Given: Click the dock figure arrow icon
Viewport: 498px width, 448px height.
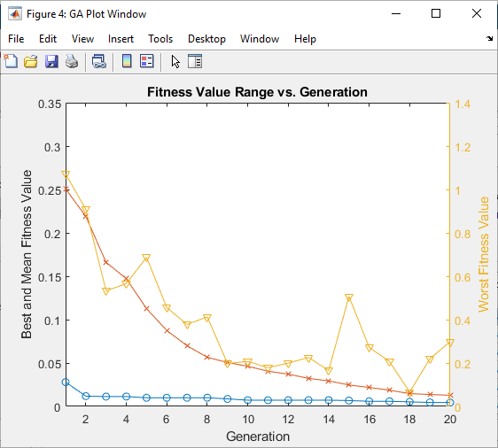Looking at the screenshot, I should coord(489,38).
